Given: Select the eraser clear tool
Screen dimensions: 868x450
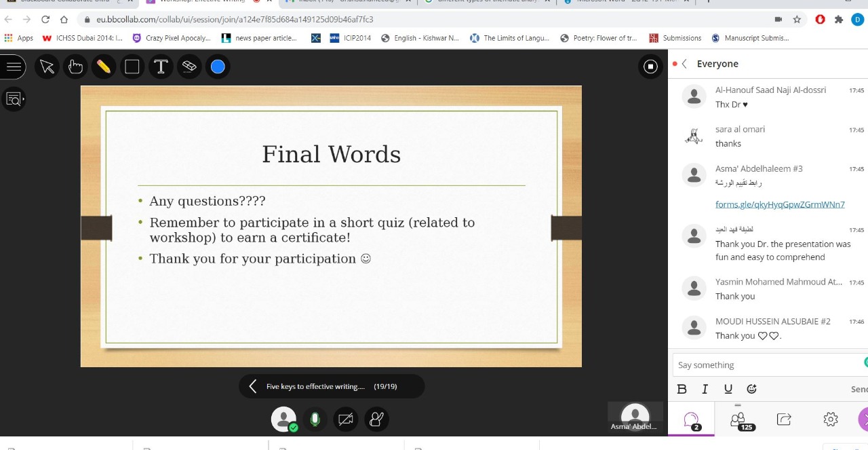Looking at the screenshot, I should [189, 67].
